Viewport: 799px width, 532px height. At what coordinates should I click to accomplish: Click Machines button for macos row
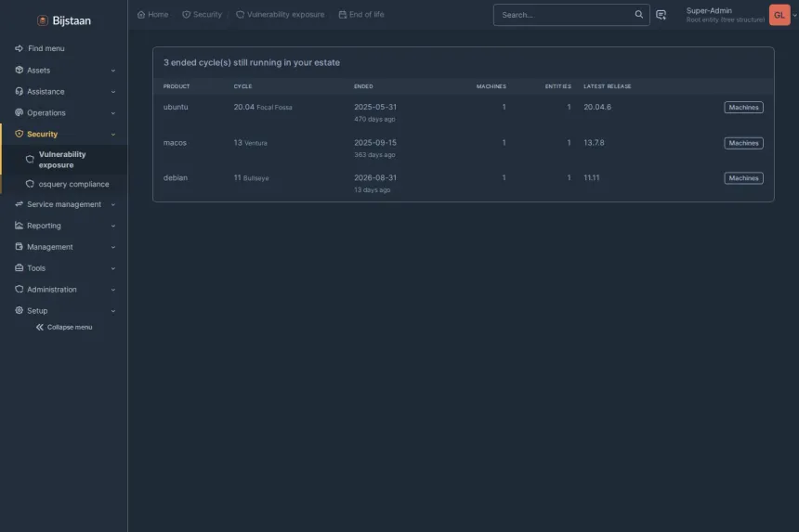[x=743, y=143]
